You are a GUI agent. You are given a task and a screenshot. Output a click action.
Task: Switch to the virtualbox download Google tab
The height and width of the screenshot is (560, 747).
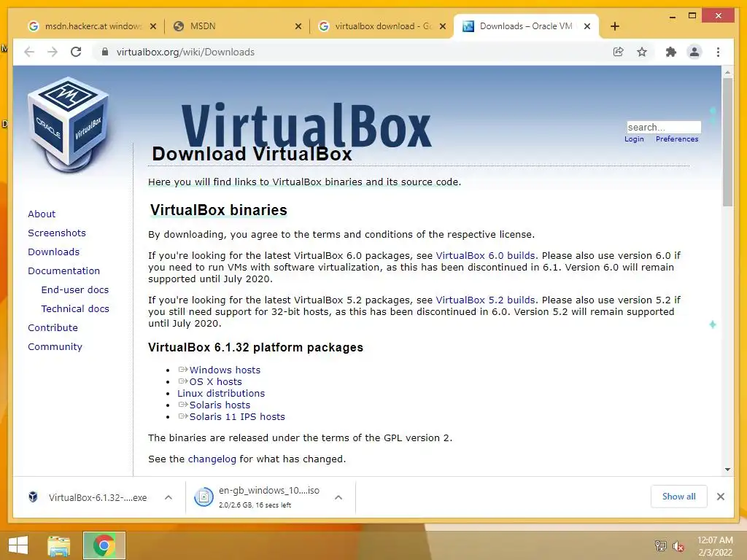[382, 26]
